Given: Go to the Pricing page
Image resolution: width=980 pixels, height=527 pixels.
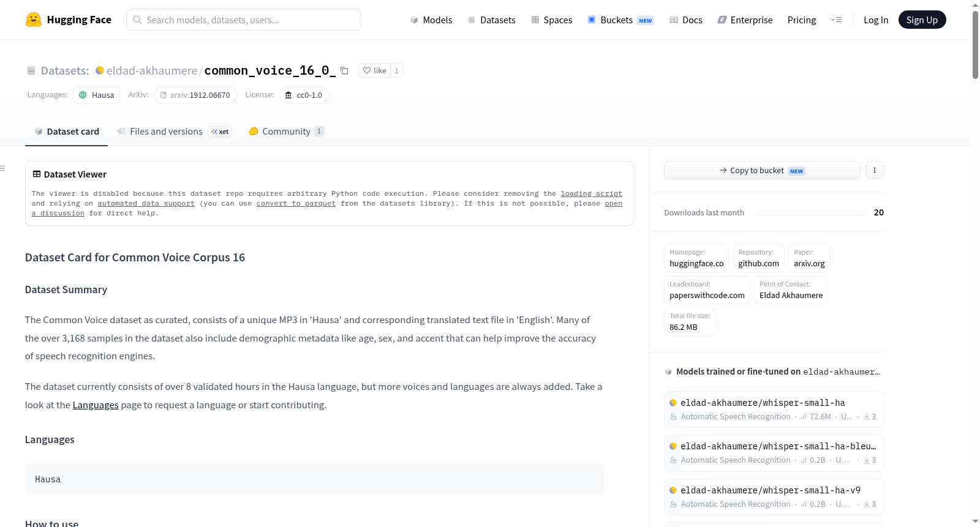Looking at the screenshot, I should pyautogui.click(x=802, y=20).
